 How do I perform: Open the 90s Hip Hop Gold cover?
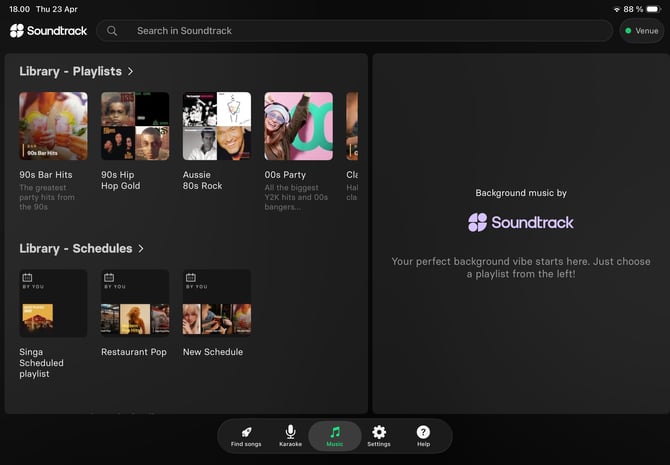click(135, 126)
